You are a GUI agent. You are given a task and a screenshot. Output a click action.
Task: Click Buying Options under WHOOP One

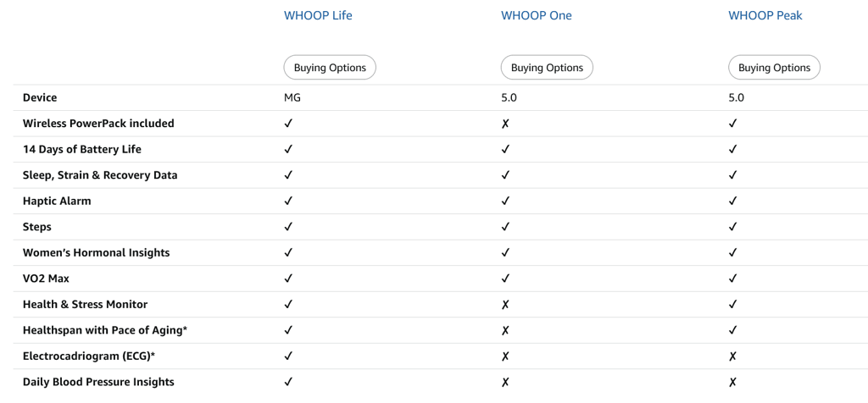point(547,68)
